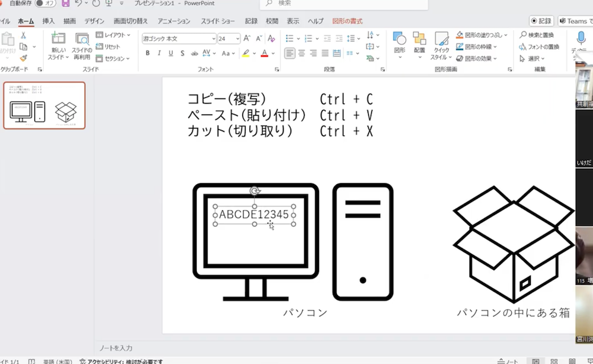Switch to the Insert (挿入) tab
Viewport: 593px width, 364px height.
(x=49, y=21)
